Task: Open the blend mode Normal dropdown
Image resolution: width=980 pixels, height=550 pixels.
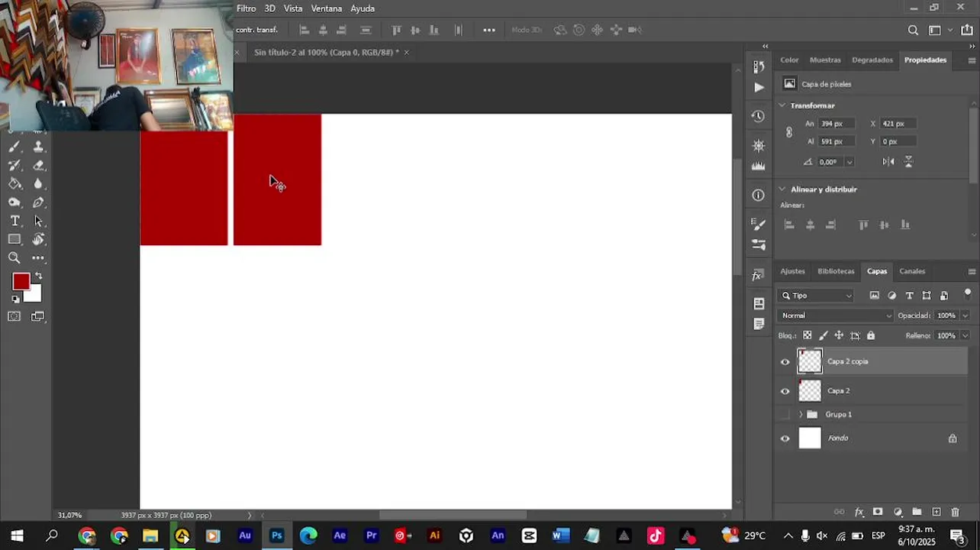Action: (x=836, y=315)
